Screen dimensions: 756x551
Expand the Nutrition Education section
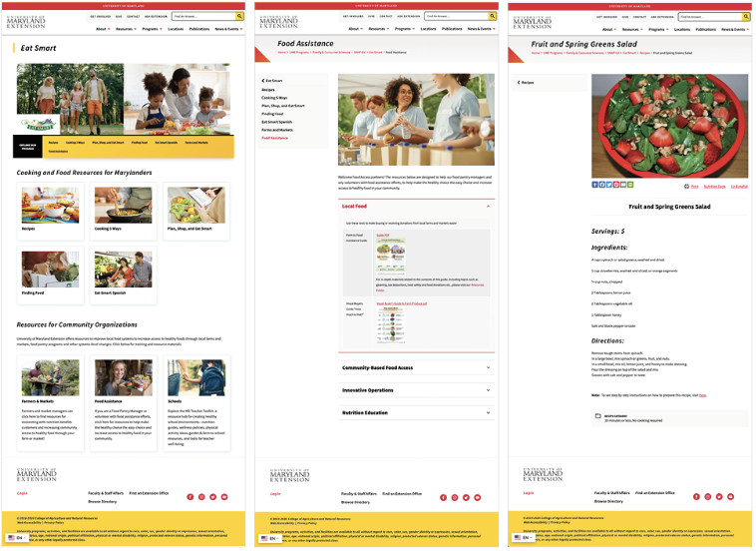pos(417,413)
